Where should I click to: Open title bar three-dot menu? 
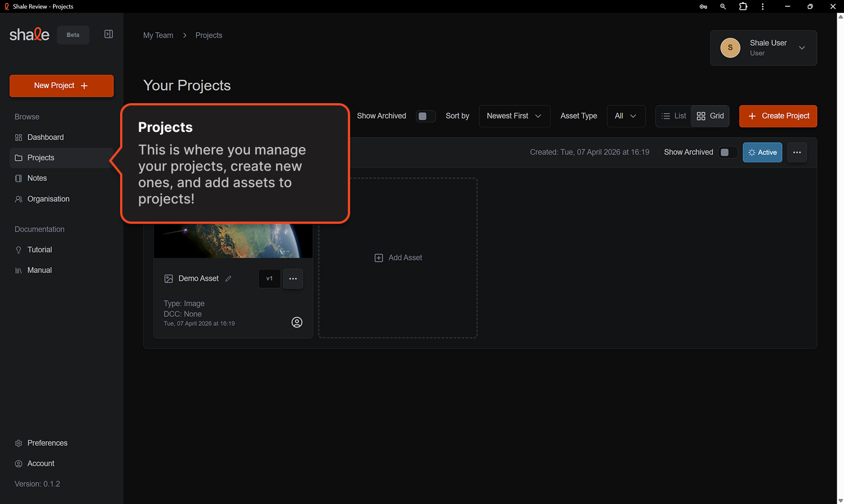click(763, 6)
